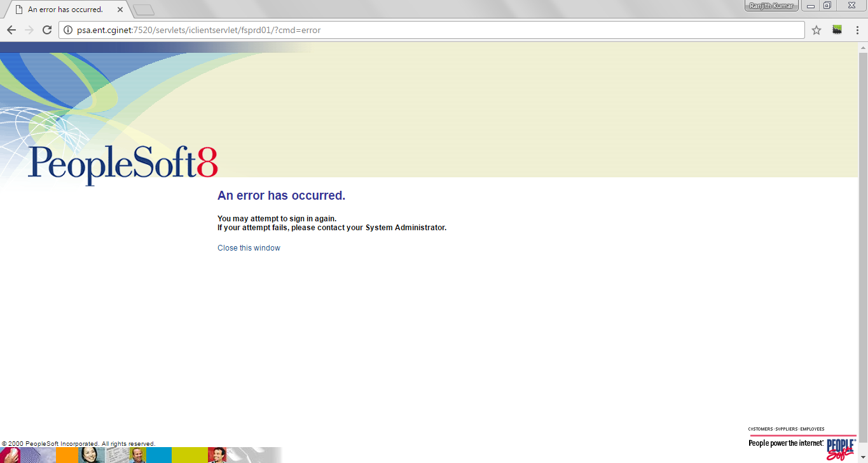868x463 pixels.
Task: Click the scrollbar down arrow
Action: (x=863, y=458)
